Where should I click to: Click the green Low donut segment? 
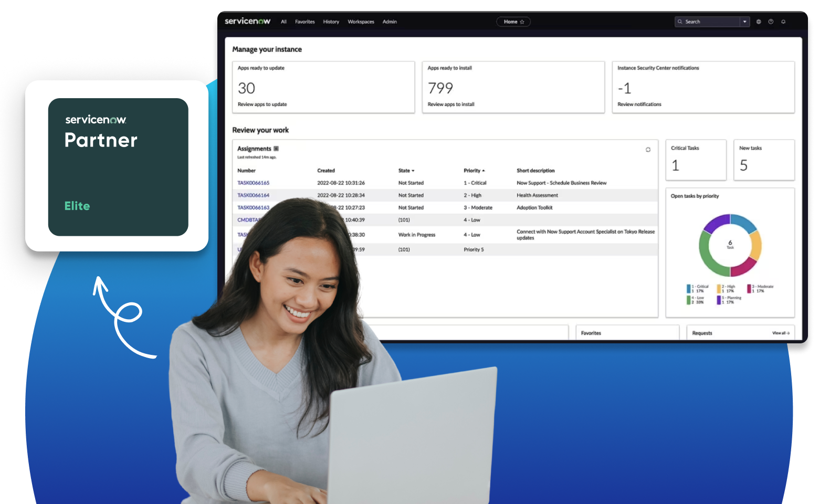point(709,257)
